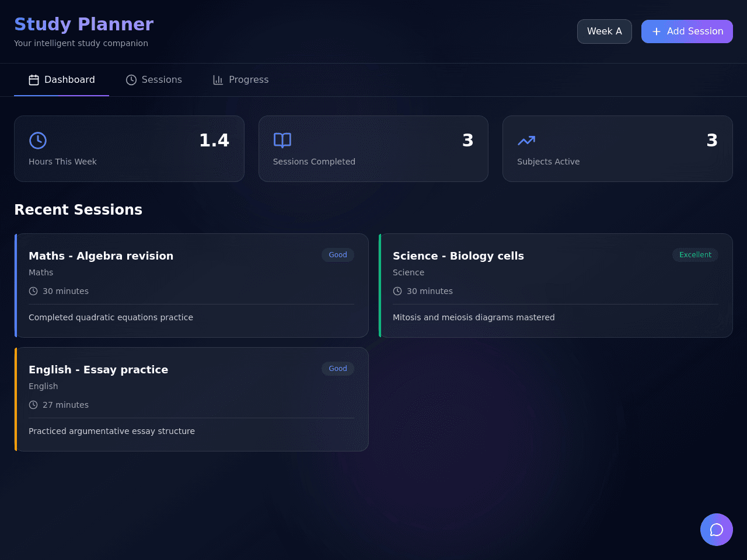
Task: Open the Science - Biology cells card
Action: click(x=556, y=285)
